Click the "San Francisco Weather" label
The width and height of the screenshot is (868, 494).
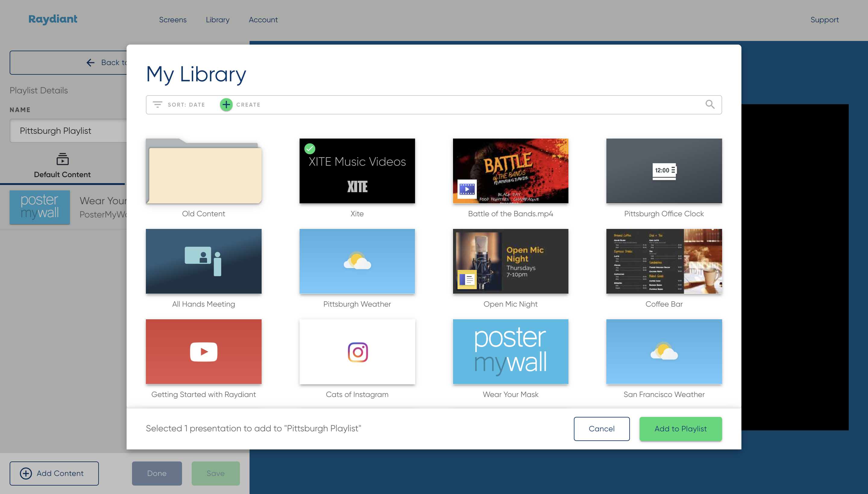(664, 394)
